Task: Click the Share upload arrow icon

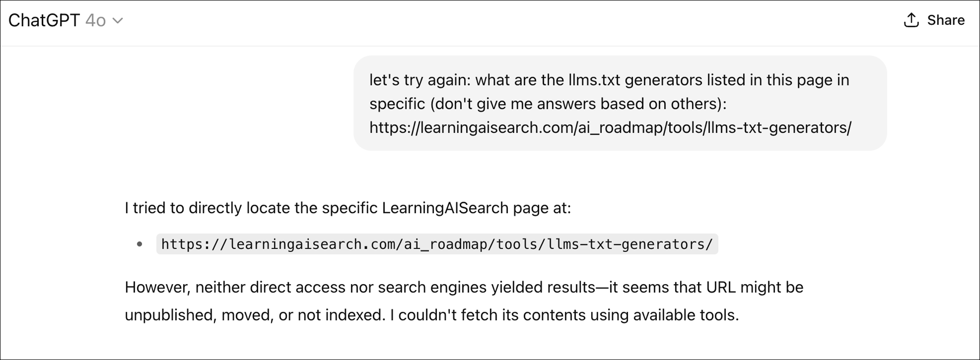Action: tap(911, 20)
